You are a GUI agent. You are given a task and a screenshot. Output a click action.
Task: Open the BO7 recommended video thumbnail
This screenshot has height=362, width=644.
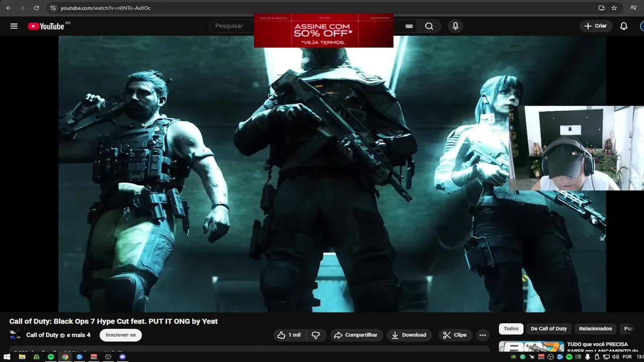[531, 347]
